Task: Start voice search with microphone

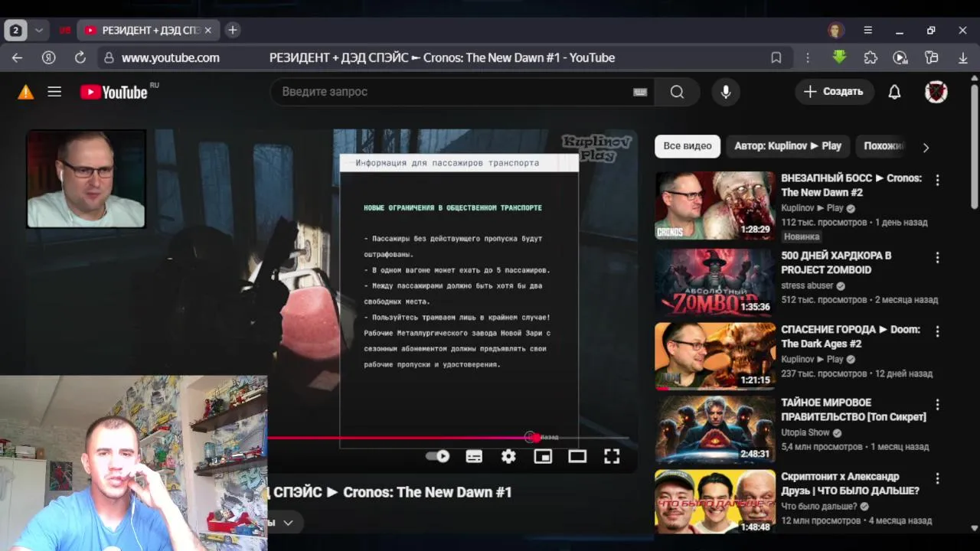Action: pos(726,92)
